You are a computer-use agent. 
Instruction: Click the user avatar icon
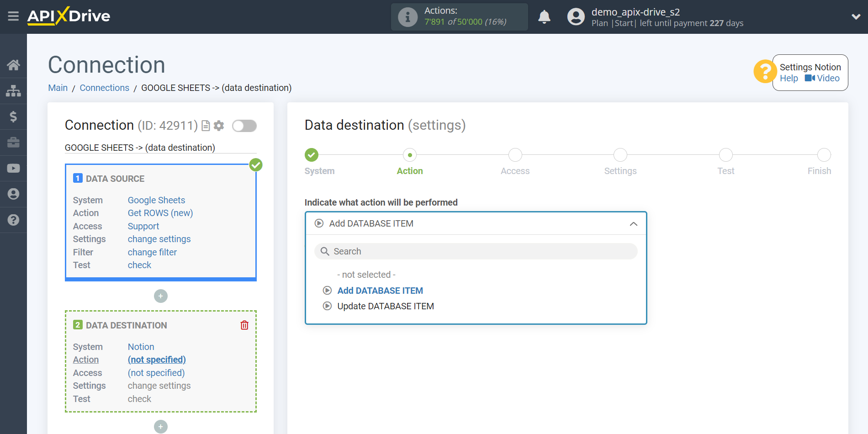pos(576,17)
